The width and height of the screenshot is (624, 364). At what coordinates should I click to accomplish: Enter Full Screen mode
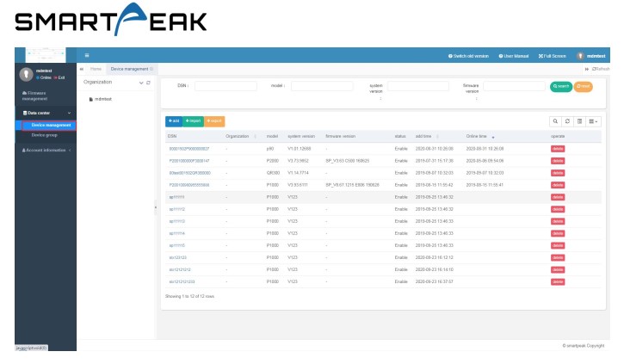click(x=553, y=56)
